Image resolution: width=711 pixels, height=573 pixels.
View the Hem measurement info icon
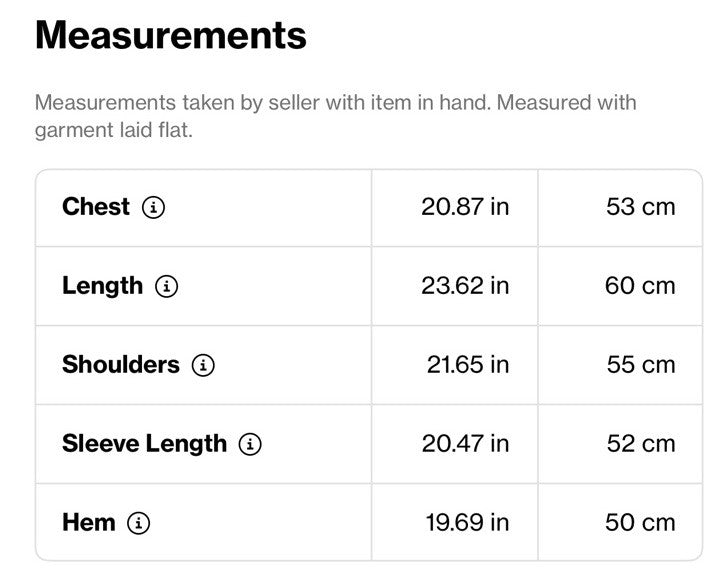138,523
